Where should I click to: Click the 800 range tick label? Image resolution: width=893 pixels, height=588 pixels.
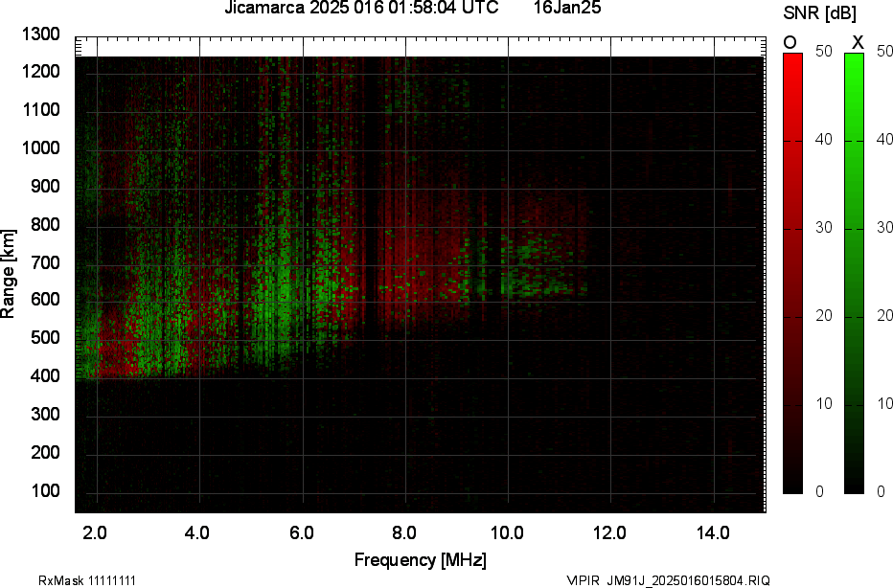tap(45, 224)
